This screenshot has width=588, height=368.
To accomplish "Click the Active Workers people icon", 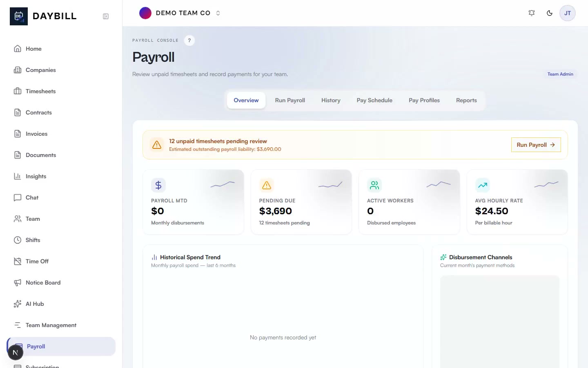I will point(374,185).
